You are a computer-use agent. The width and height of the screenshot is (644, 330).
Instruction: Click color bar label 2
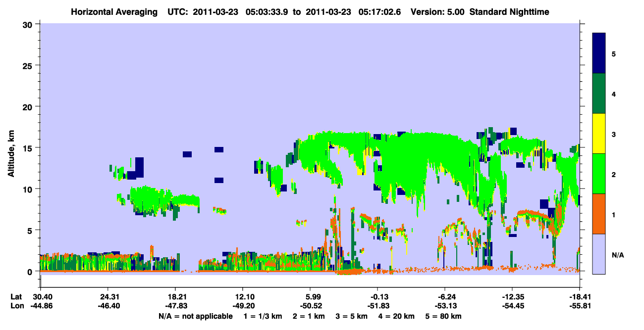pyautogui.click(x=614, y=174)
